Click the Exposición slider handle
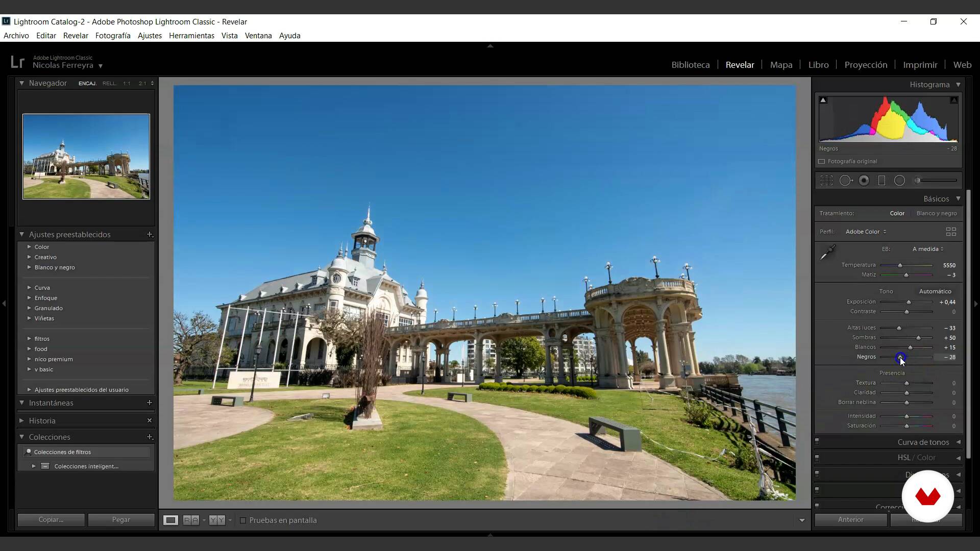The height and width of the screenshot is (551, 980). 909,302
